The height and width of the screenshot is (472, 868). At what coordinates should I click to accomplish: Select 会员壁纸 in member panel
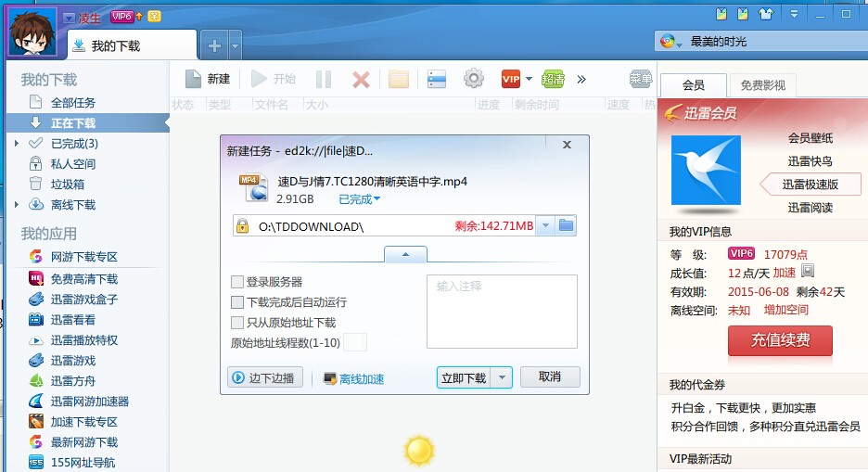click(x=811, y=138)
